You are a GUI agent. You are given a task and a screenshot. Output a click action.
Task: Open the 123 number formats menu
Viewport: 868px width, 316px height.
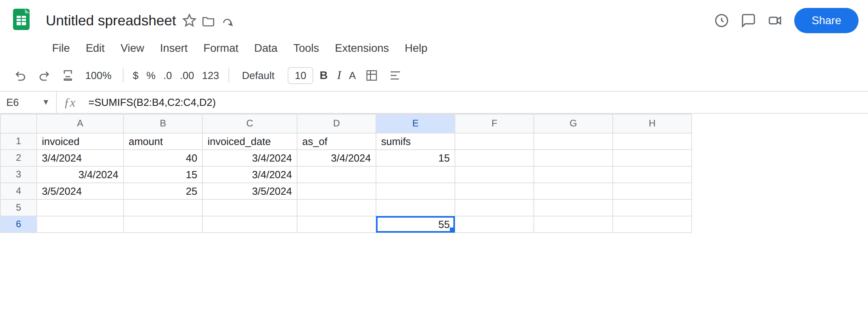tap(210, 75)
